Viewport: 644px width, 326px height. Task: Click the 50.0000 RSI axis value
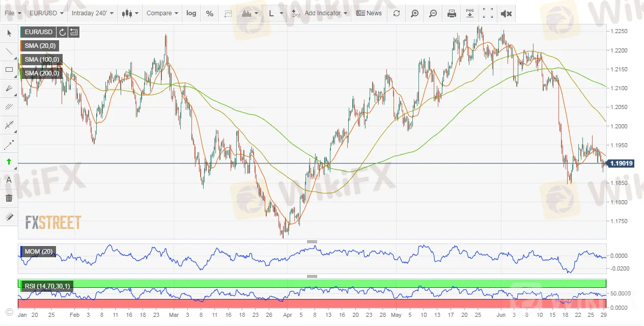[621, 294]
